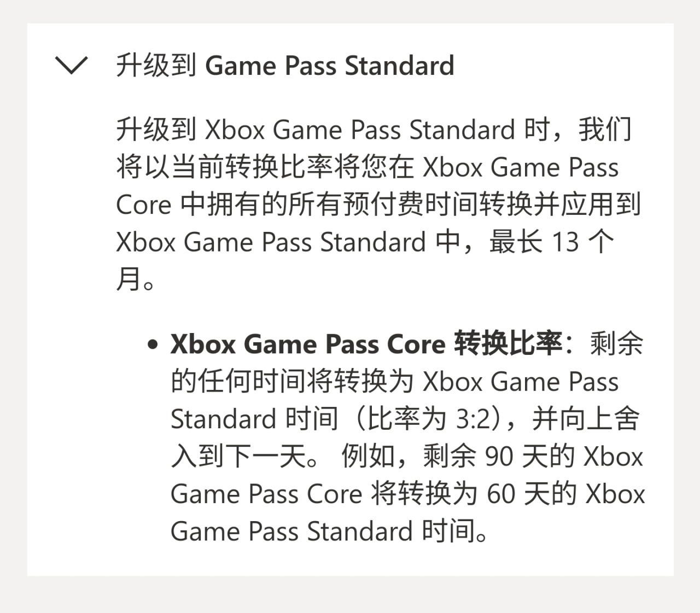Collapse the Game Pass Standard section chevron
Viewport: 700px width, 613px height.
click(x=72, y=66)
